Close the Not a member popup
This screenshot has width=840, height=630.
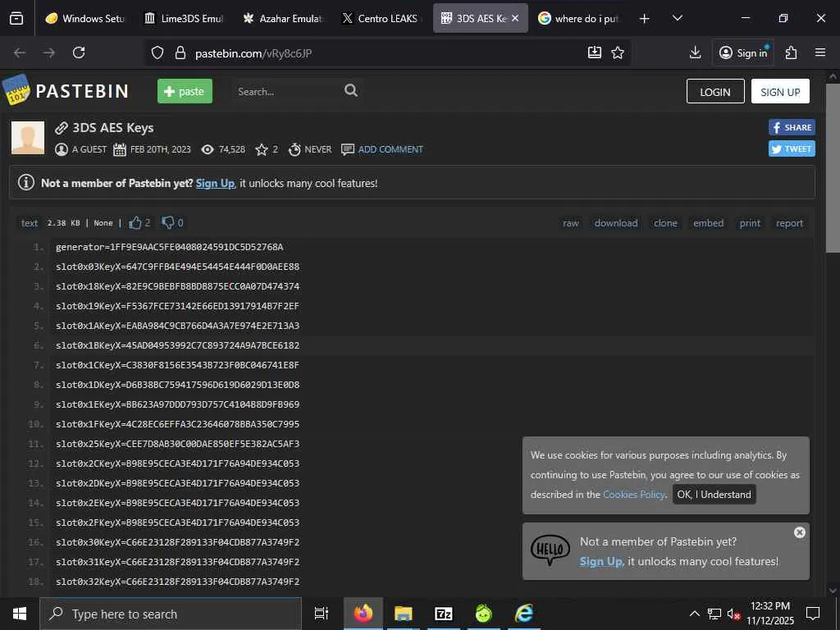coord(799,532)
